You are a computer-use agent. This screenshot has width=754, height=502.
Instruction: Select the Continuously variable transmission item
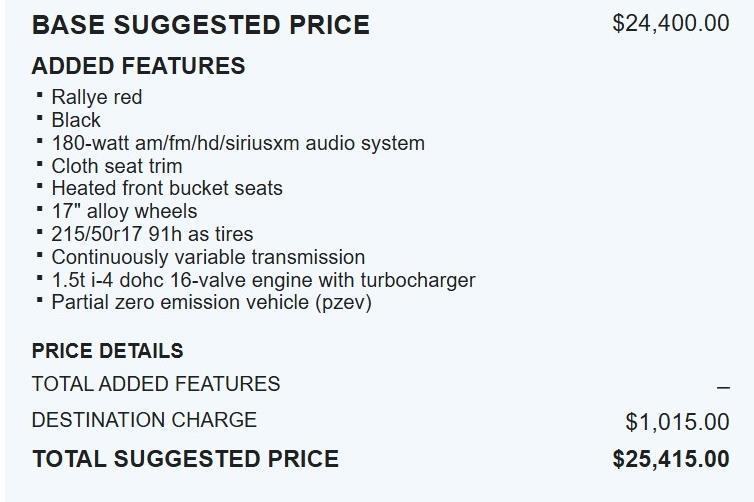[208, 257]
